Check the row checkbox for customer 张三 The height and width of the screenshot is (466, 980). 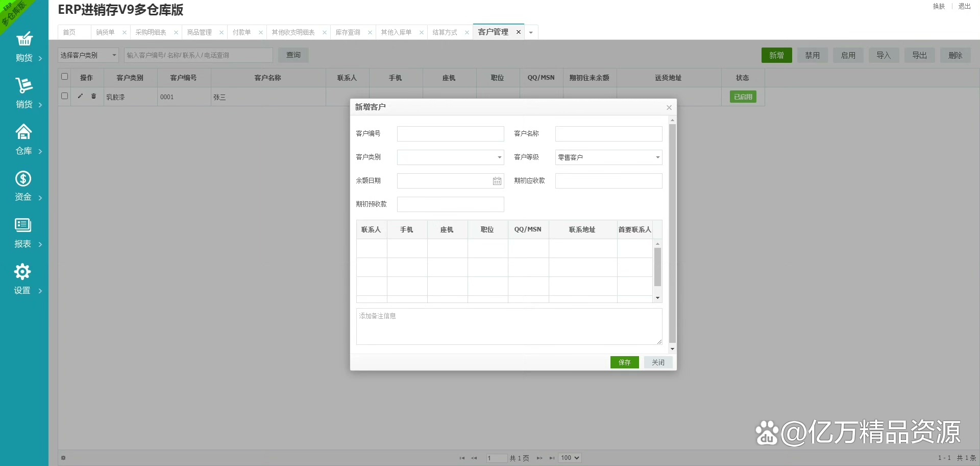point(64,96)
